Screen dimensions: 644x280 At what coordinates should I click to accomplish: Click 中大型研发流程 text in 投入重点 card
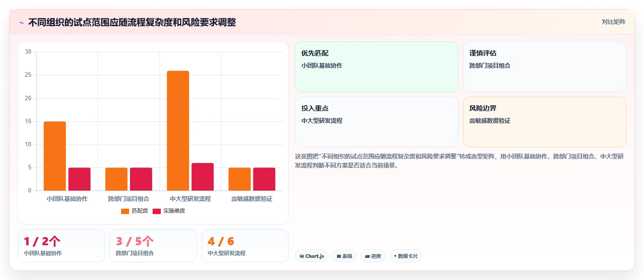pyautogui.click(x=322, y=121)
